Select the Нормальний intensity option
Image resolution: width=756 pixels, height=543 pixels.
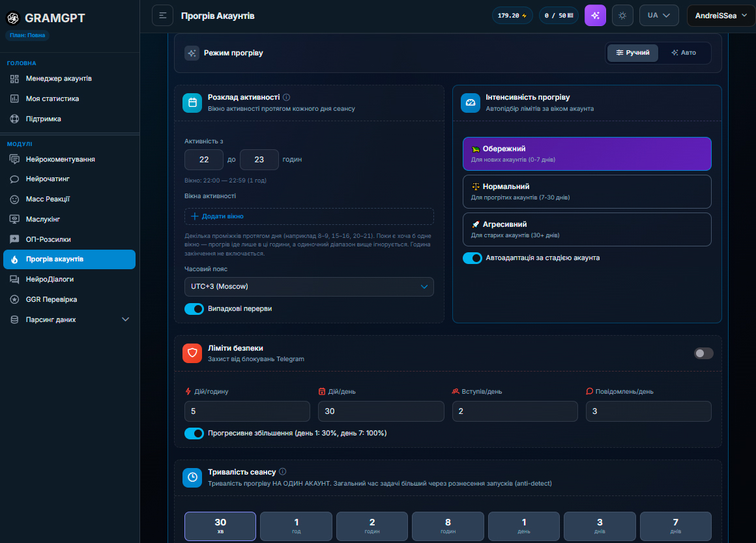tap(587, 192)
